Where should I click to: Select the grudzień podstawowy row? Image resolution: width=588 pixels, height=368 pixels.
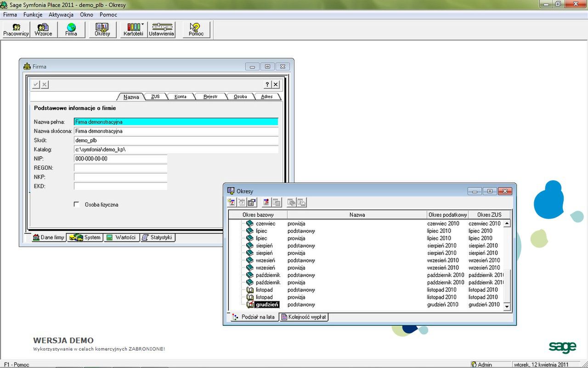pos(366,305)
